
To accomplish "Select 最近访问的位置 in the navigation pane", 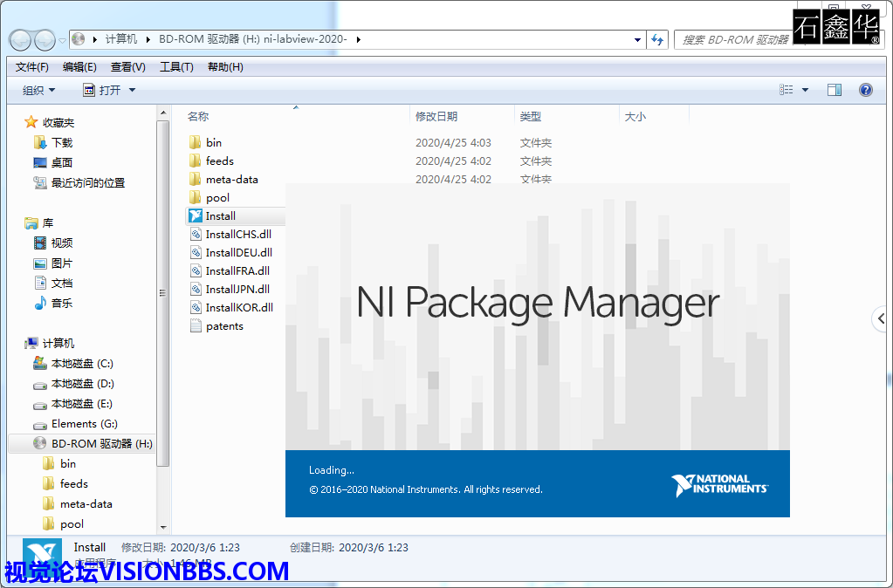I will point(88,182).
